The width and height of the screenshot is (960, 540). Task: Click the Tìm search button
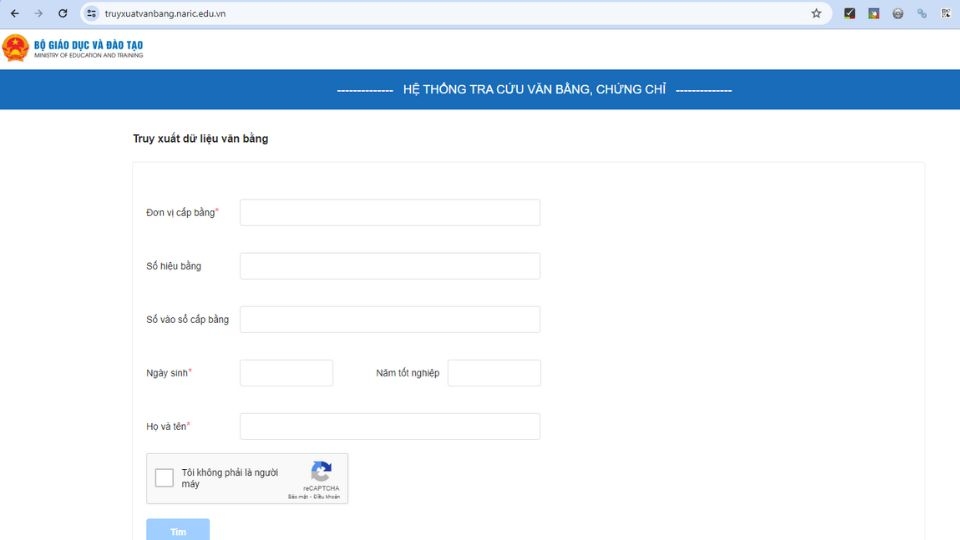pos(178,530)
